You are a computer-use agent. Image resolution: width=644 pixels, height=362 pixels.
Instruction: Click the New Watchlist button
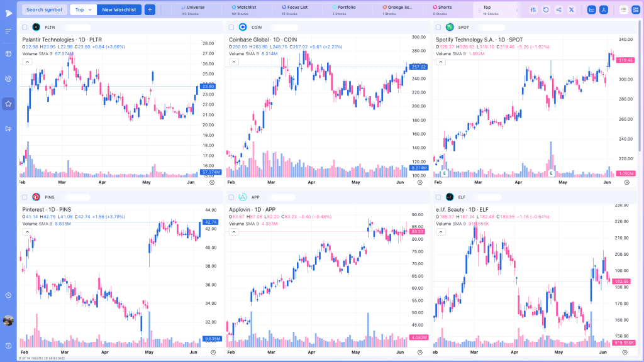[x=119, y=10]
